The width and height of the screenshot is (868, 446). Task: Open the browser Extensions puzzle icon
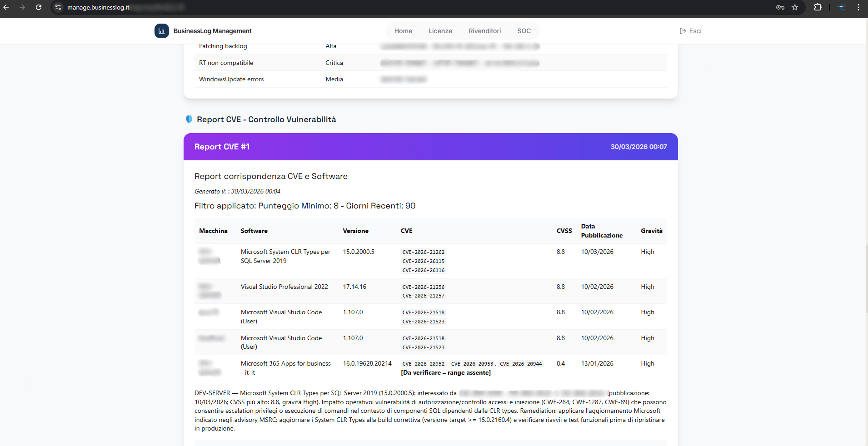click(x=817, y=7)
